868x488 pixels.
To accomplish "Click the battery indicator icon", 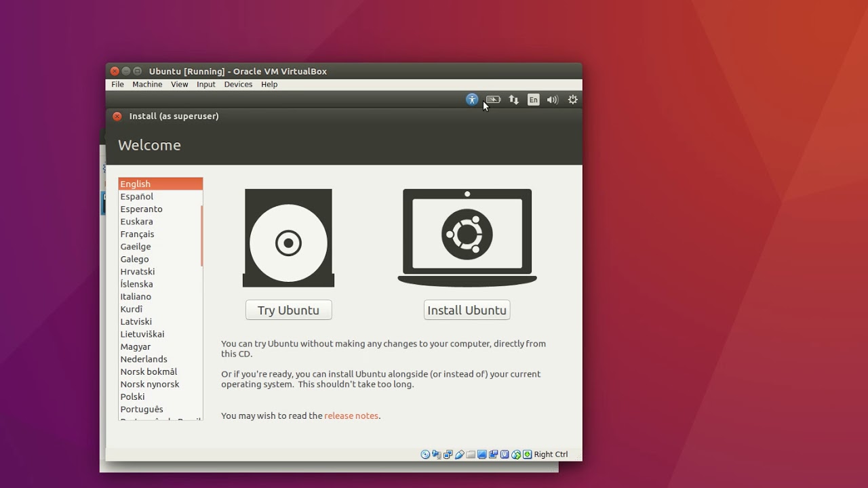I will point(493,100).
